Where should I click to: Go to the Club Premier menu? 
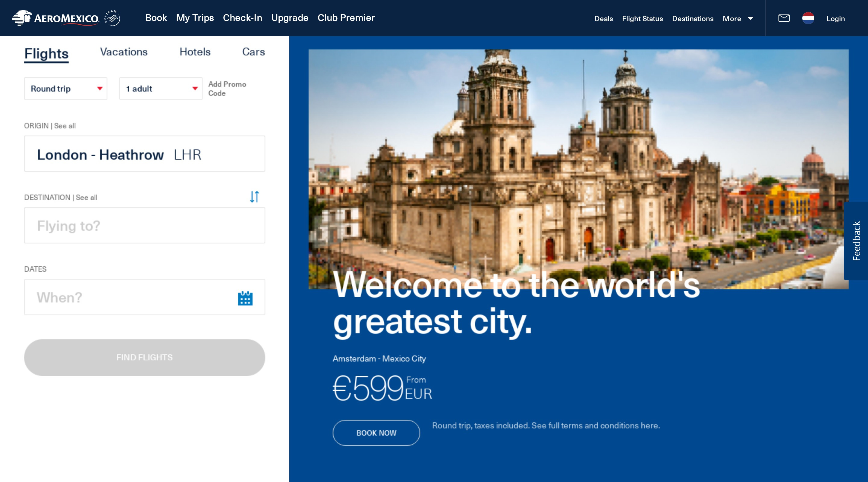pyautogui.click(x=346, y=18)
